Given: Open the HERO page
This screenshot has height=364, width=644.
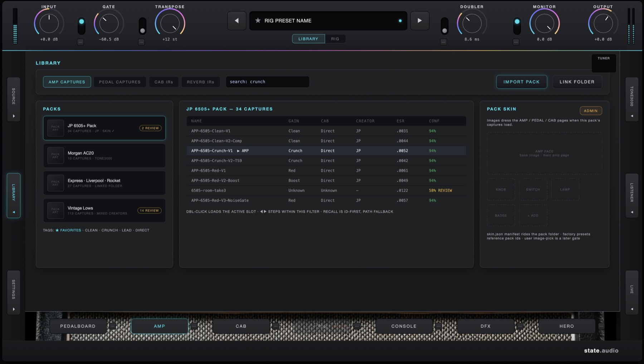Looking at the screenshot, I should click(x=567, y=326).
